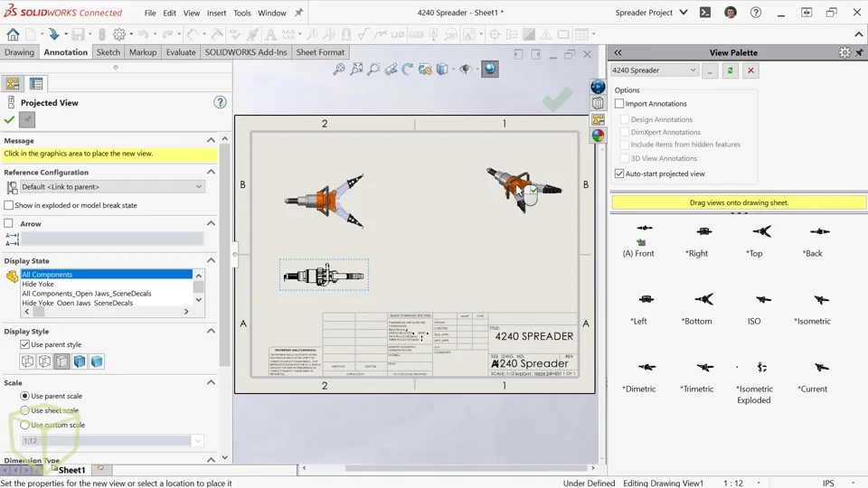This screenshot has height=488, width=868.
Task: Select the wireframe display style icon
Action: click(x=27, y=361)
